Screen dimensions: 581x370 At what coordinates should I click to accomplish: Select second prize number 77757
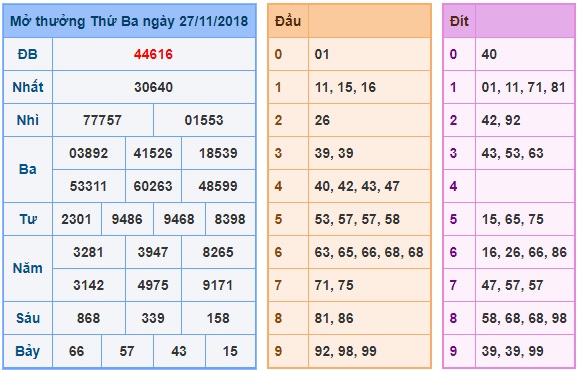point(102,120)
